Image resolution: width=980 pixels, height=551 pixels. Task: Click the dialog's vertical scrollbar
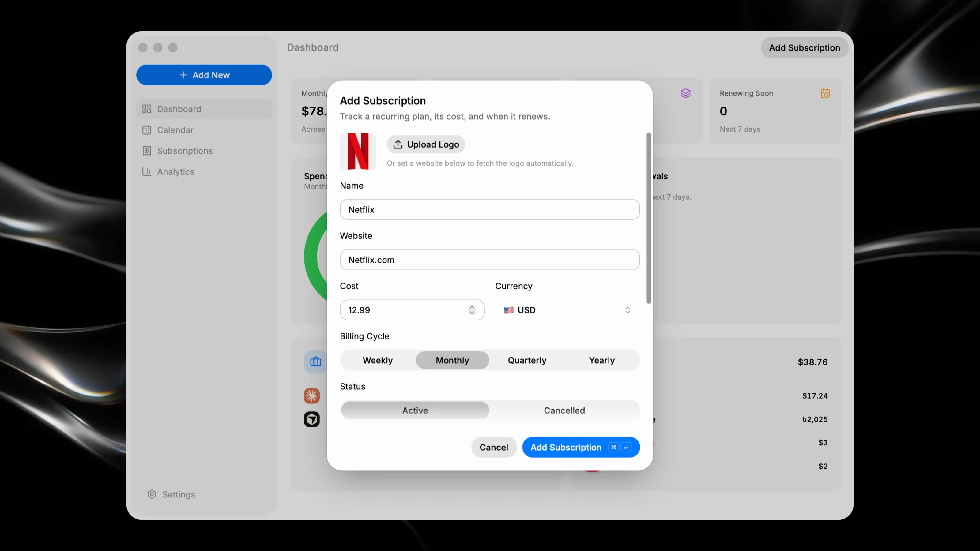click(x=649, y=218)
